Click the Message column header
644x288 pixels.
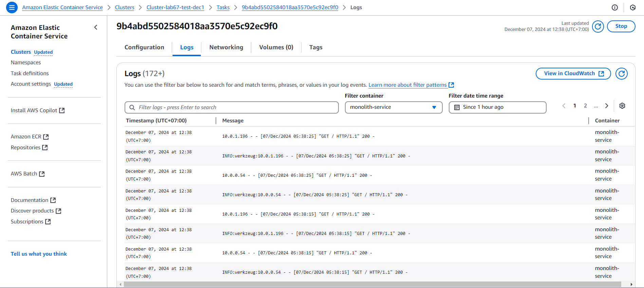pyautogui.click(x=233, y=121)
